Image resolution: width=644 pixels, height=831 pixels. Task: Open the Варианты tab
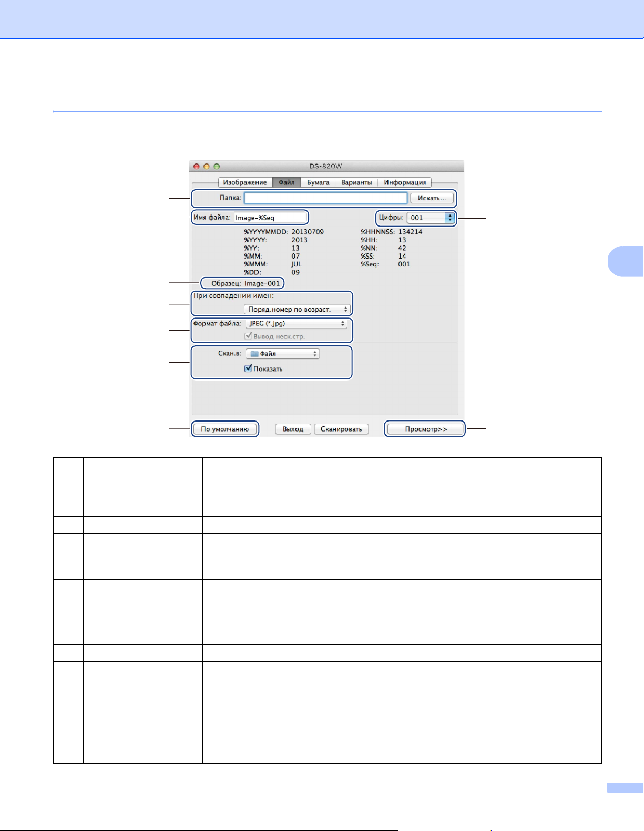(x=356, y=182)
